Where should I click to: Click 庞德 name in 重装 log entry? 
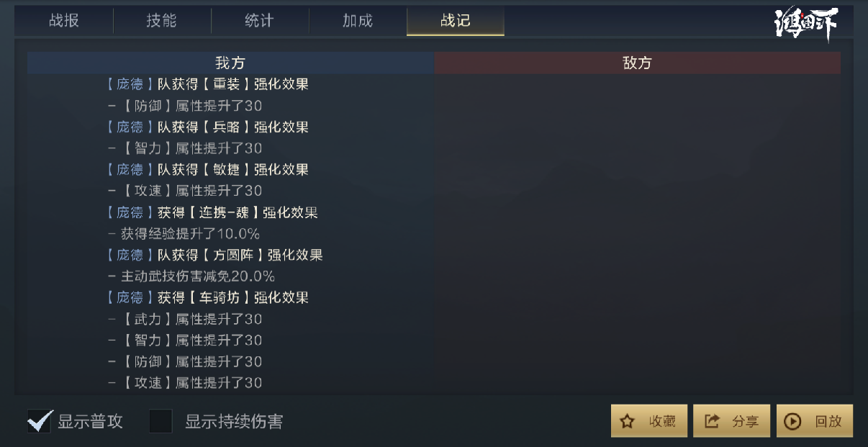130,84
